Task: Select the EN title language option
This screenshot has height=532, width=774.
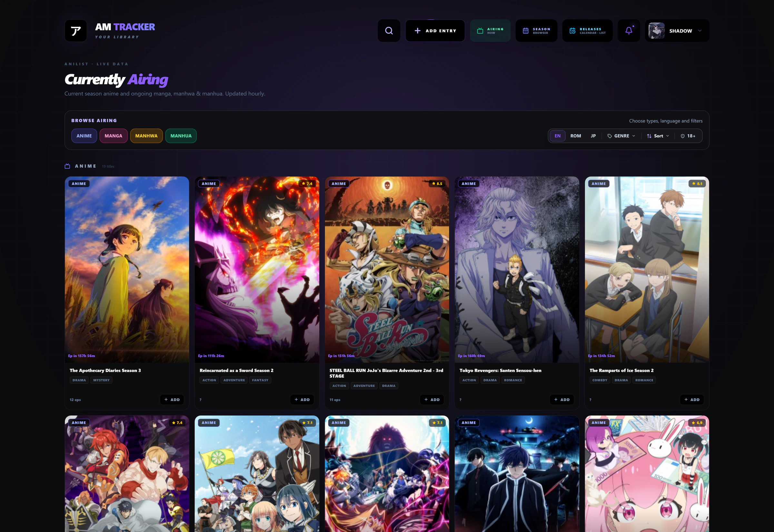Action: tap(557, 136)
